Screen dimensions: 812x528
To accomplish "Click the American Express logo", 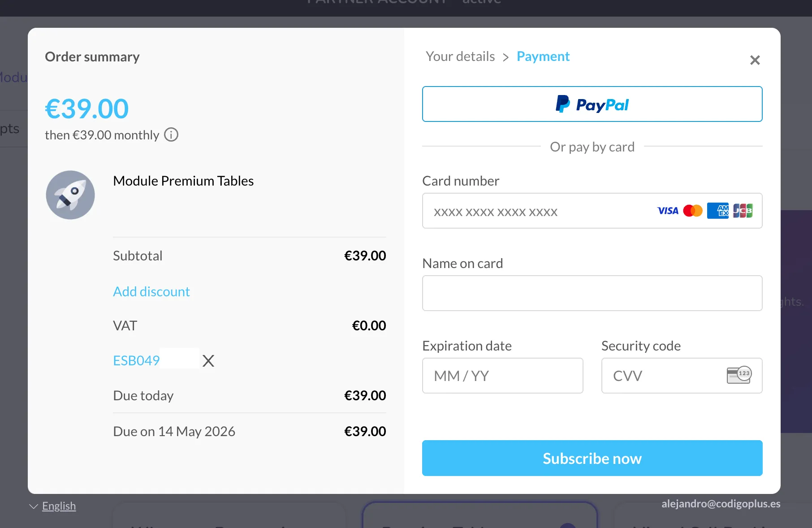I will pyautogui.click(x=718, y=211).
